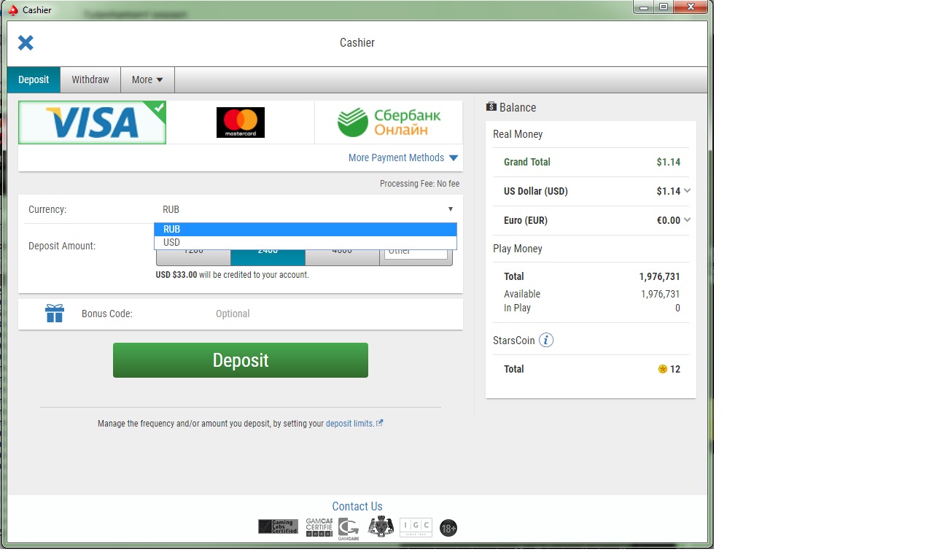This screenshot has width=929, height=560.
Task: Open the Contact Us link
Action: 357,506
